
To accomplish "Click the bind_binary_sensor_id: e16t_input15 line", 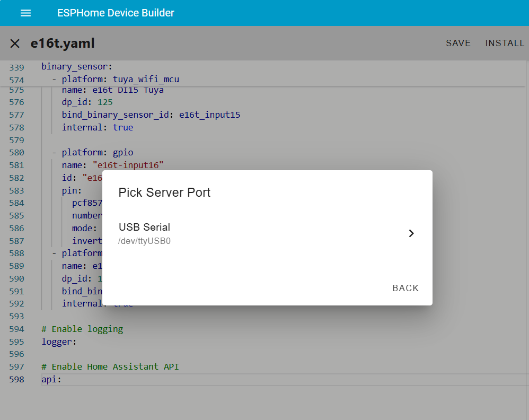I will [x=151, y=115].
